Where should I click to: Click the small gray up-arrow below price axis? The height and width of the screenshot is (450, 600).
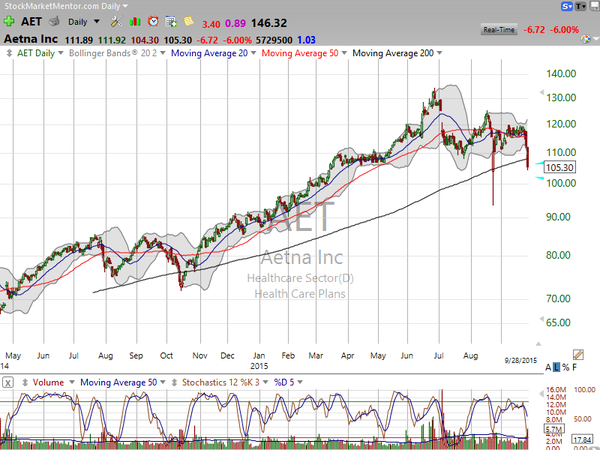point(538,344)
